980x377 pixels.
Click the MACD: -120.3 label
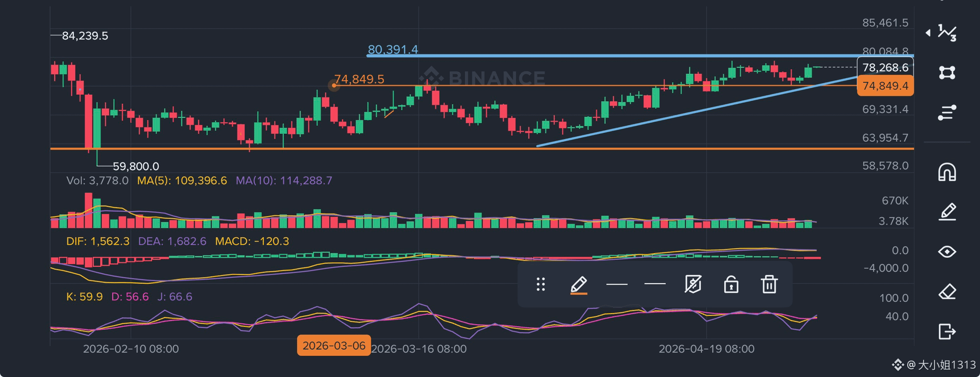[252, 241]
